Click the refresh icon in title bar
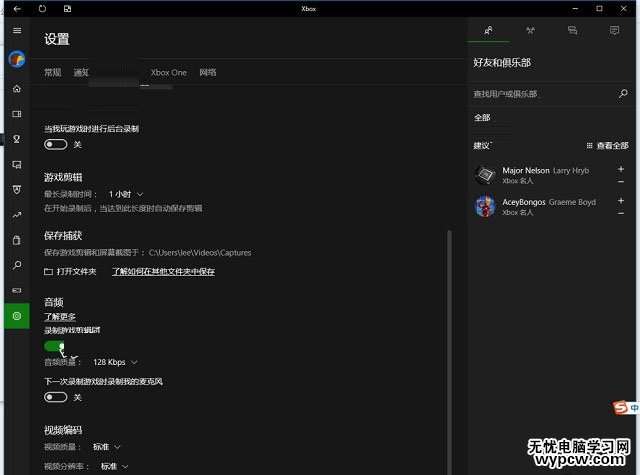The height and width of the screenshot is (475, 640). coord(42,9)
